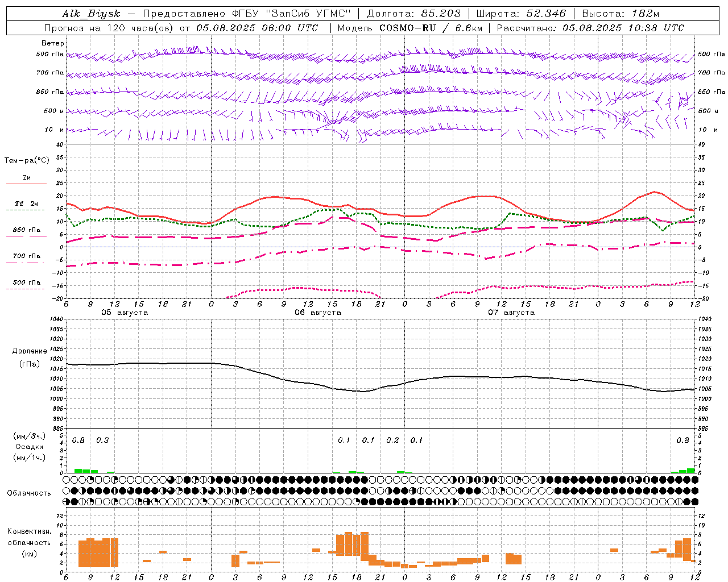Click the (км) unit under convective cloudiness
This screenshot has height=582, width=728.
pos(30,554)
